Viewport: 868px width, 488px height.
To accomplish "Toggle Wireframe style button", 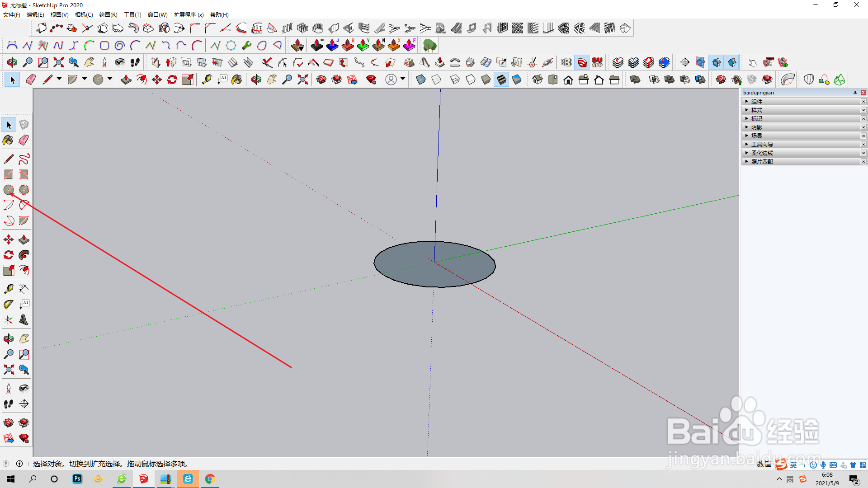I will point(455,80).
